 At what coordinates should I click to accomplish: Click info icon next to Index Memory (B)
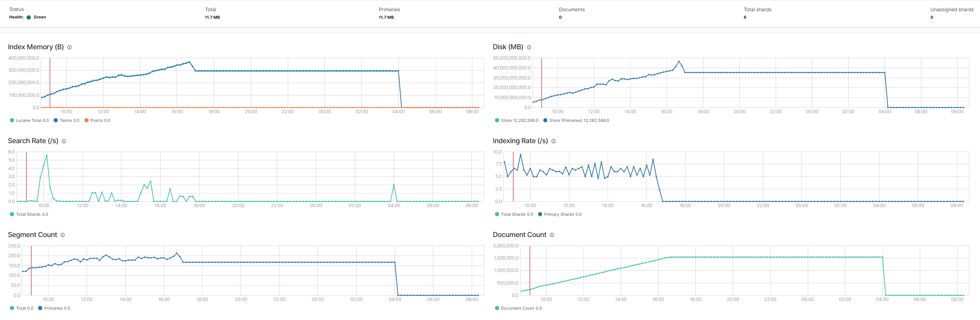69,47
